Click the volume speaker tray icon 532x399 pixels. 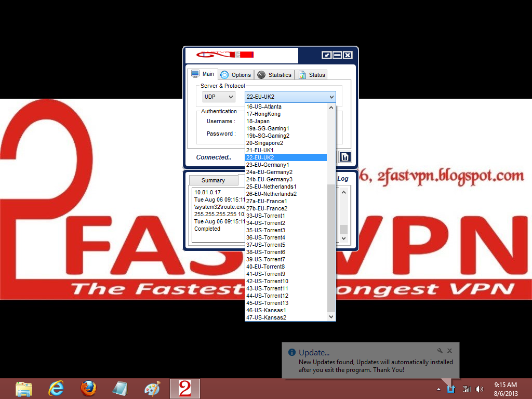coord(480,389)
